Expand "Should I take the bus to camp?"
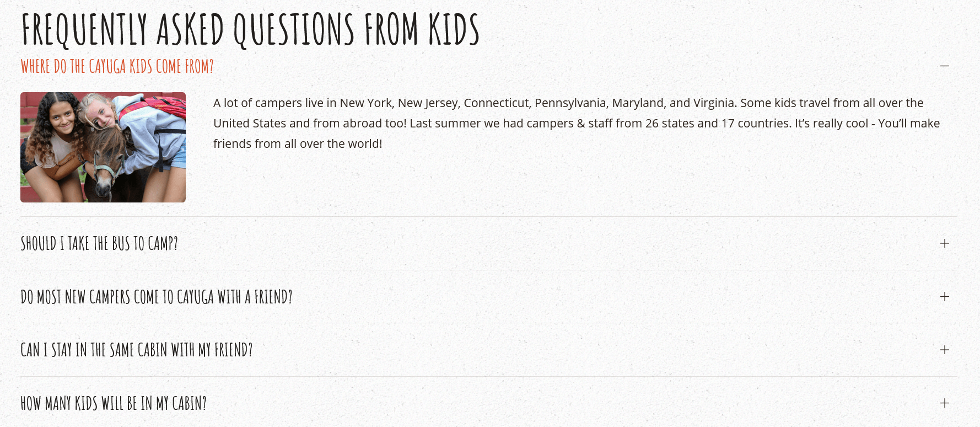This screenshot has width=980, height=427. coord(99,243)
